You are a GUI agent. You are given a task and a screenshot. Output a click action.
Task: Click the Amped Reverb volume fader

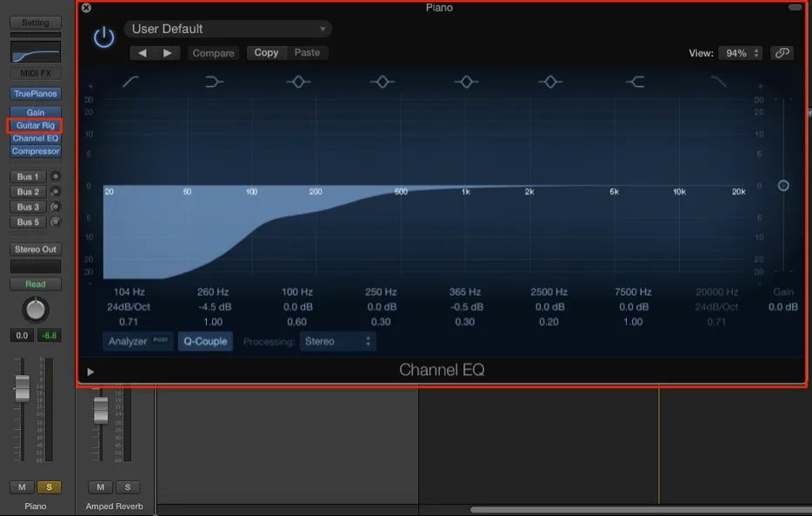tap(101, 410)
